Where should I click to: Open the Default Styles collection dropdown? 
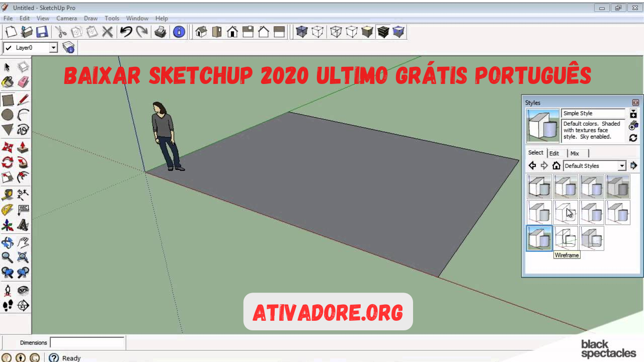(622, 166)
